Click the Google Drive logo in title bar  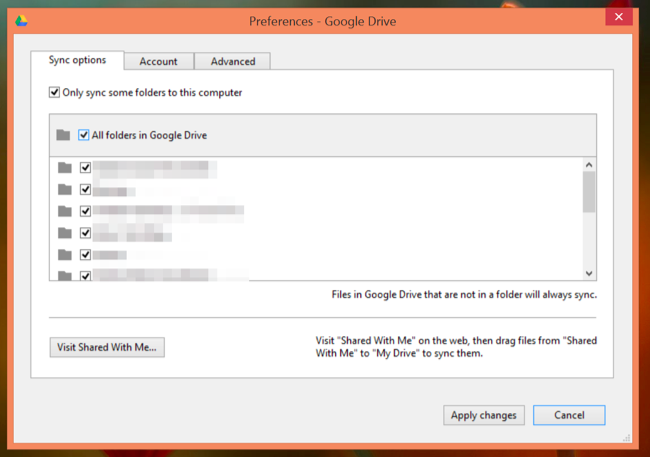(21, 19)
